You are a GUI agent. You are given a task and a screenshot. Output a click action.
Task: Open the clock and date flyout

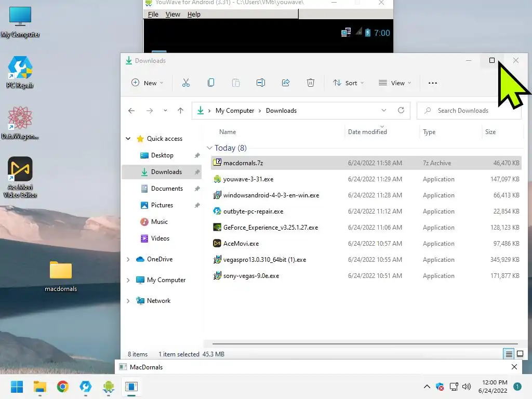tap(493, 387)
